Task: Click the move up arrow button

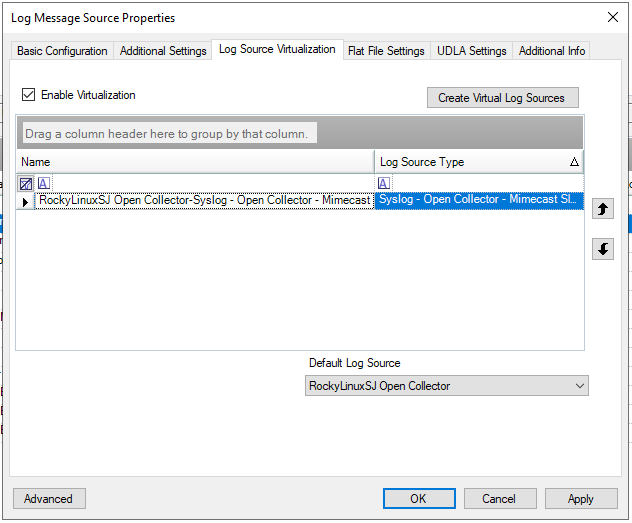Action: tap(603, 209)
